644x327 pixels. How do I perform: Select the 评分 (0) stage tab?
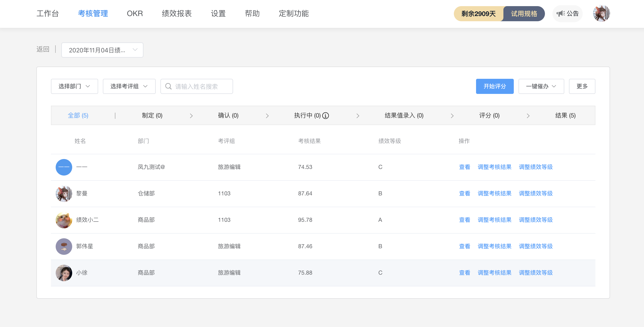[489, 116]
